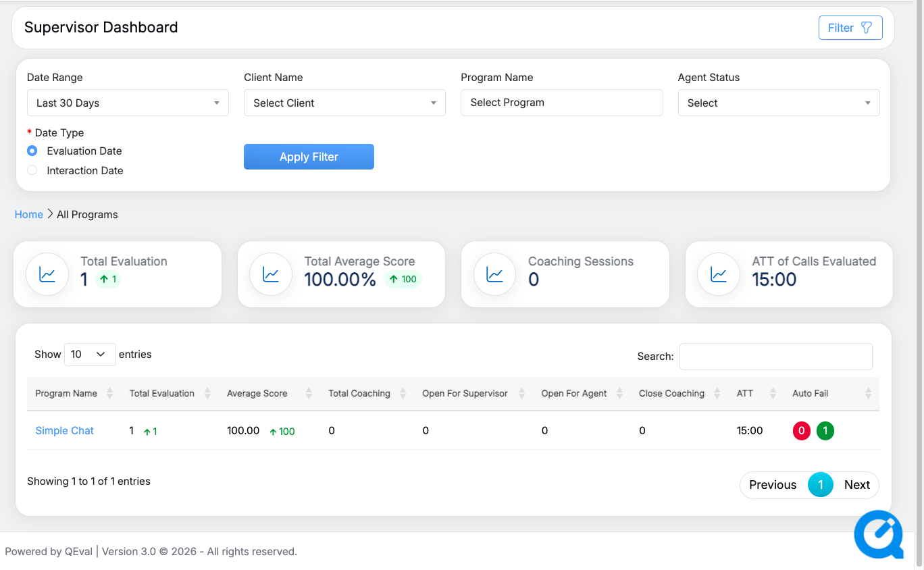
Task: Click the Apply Filter button
Action: [x=309, y=157]
